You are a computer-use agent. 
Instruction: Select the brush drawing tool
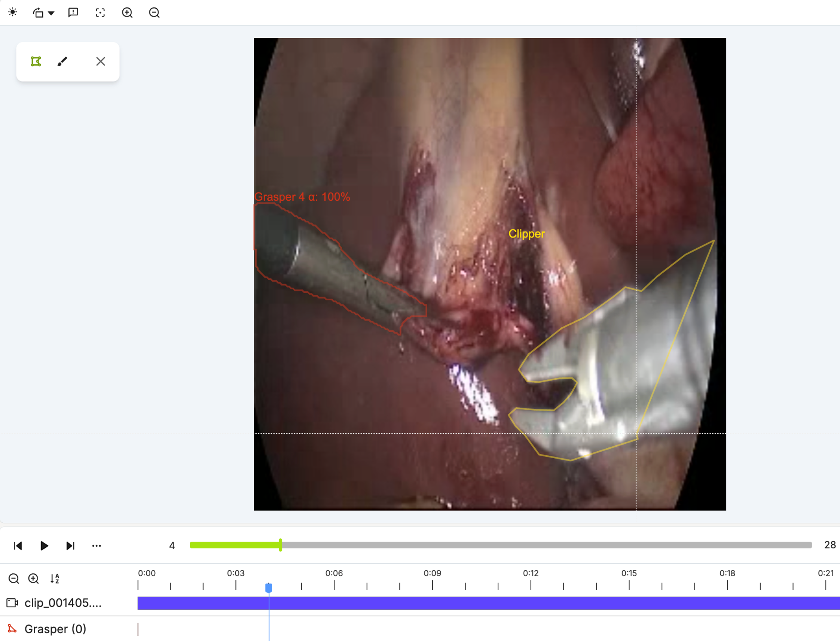click(62, 61)
